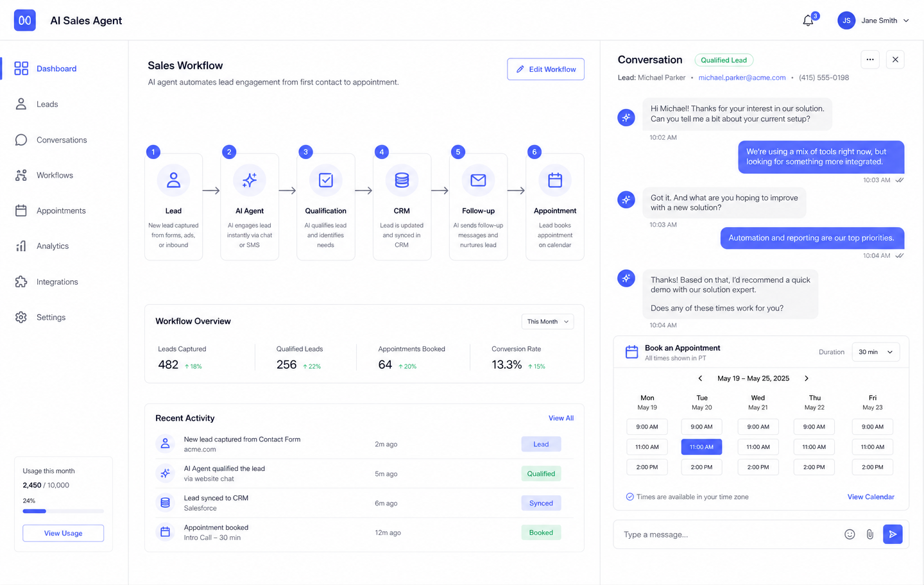Select the AI Agent sparkle step icon
The height and width of the screenshot is (585, 924).
tap(250, 180)
